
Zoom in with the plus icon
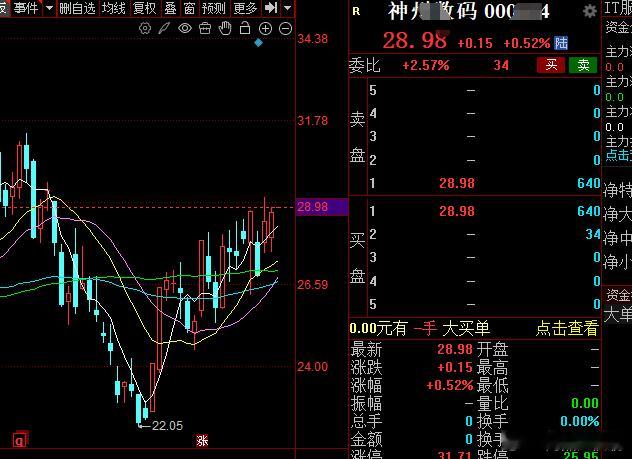pyautogui.click(x=265, y=28)
